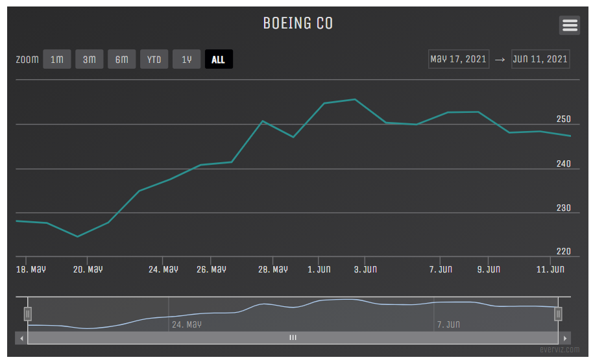
Task: Click the 28. May x-axis label
Action: point(273,269)
